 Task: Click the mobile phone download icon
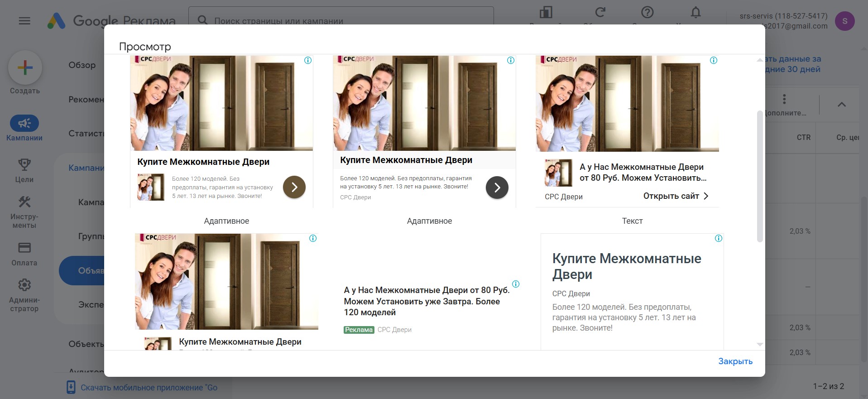(x=71, y=387)
